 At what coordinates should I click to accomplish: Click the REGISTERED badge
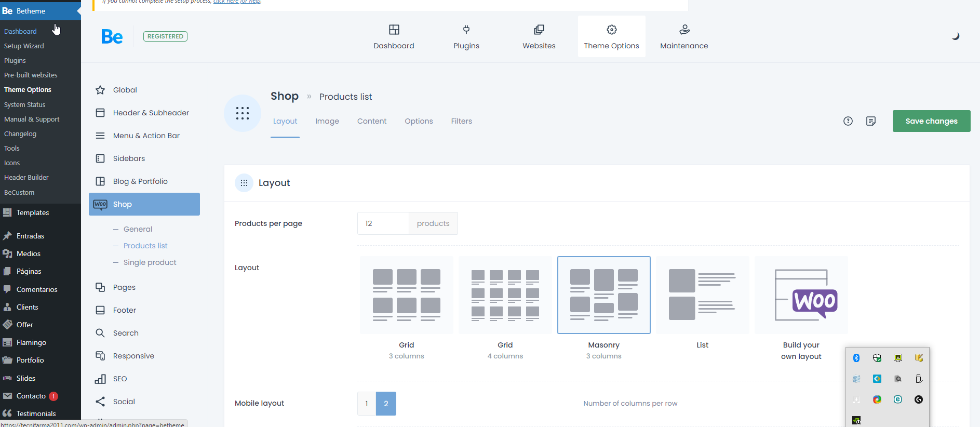(x=165, y=36)
